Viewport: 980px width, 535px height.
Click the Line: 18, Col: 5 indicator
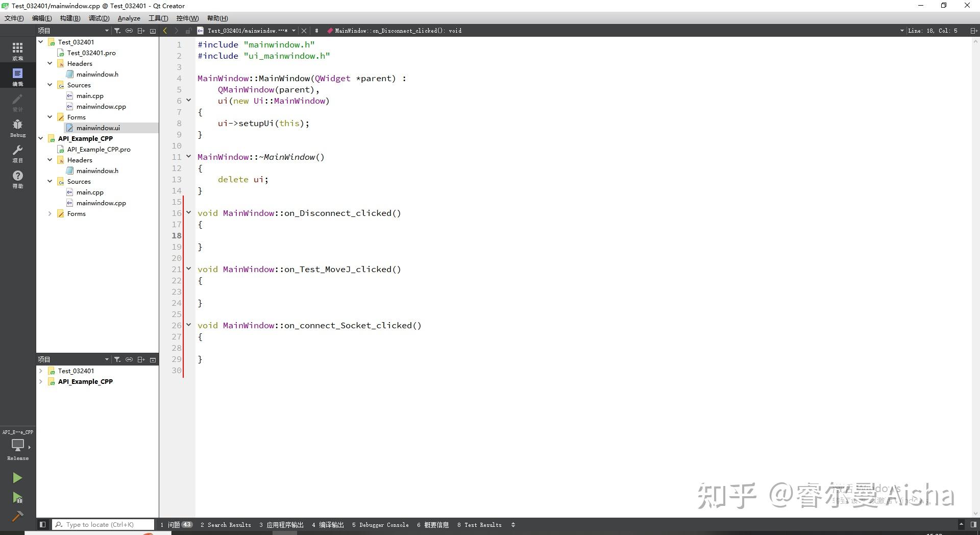pyautogui.click(x=933, y=31)
